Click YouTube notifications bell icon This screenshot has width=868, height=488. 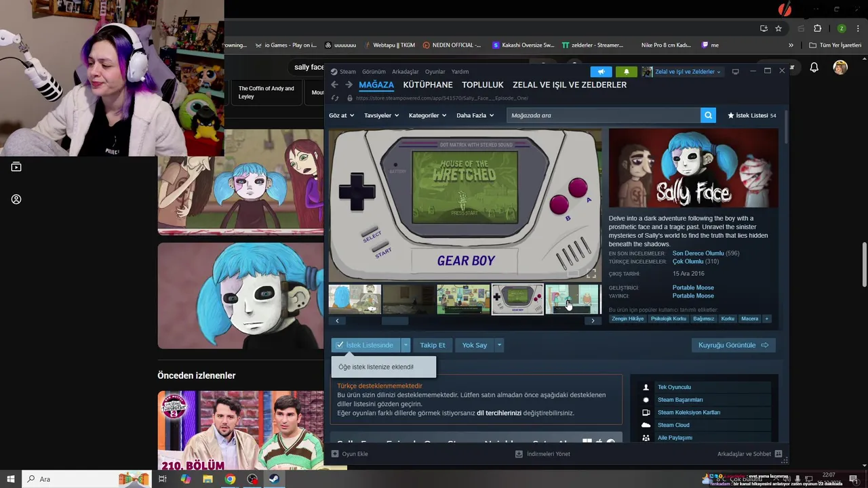click(814, 67)
